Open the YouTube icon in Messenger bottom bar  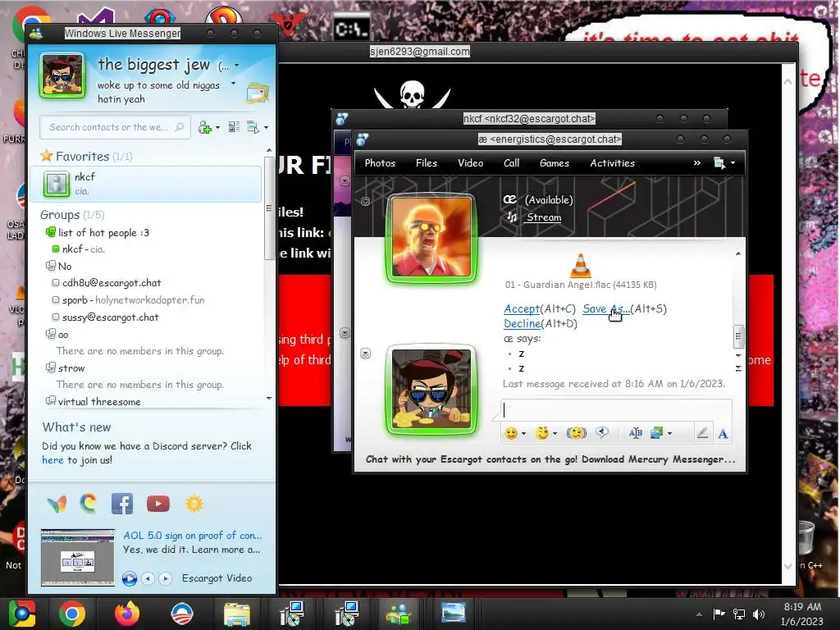(158, 504)
